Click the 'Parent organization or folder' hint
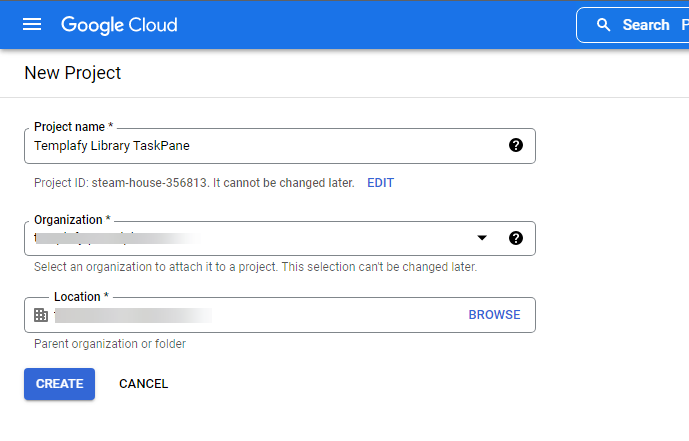Screen dimensions: 689x441 [x=110, y=343]
